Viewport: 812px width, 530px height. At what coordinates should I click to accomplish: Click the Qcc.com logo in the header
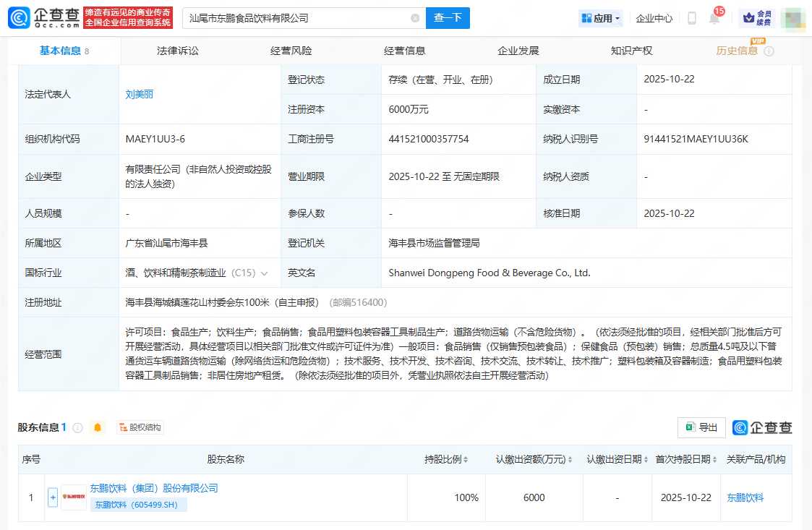tap(45, 18)
